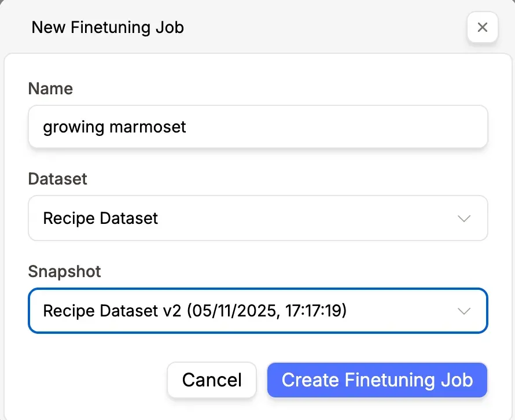Click the Snapshot label text
The height and width of the screenshot is (420, 515).
pyautogui.click(x=64, y=271)
